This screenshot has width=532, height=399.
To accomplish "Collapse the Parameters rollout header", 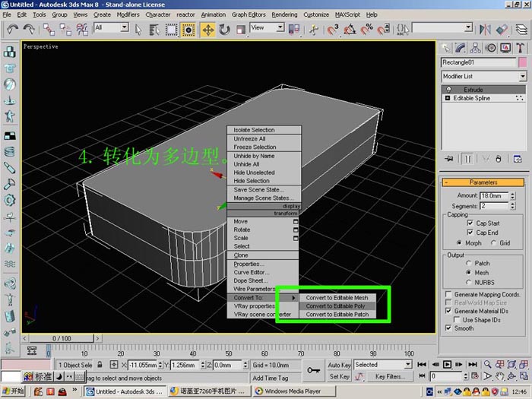I will 483,182.
